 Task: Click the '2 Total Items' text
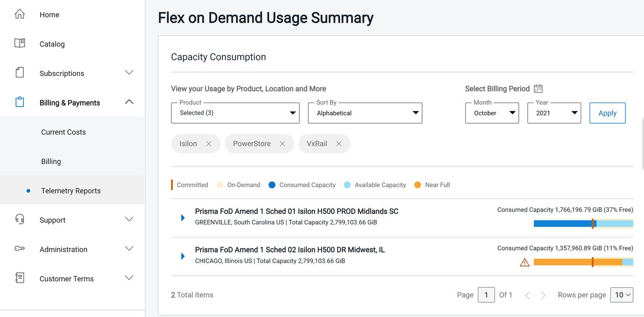(192, 295)
